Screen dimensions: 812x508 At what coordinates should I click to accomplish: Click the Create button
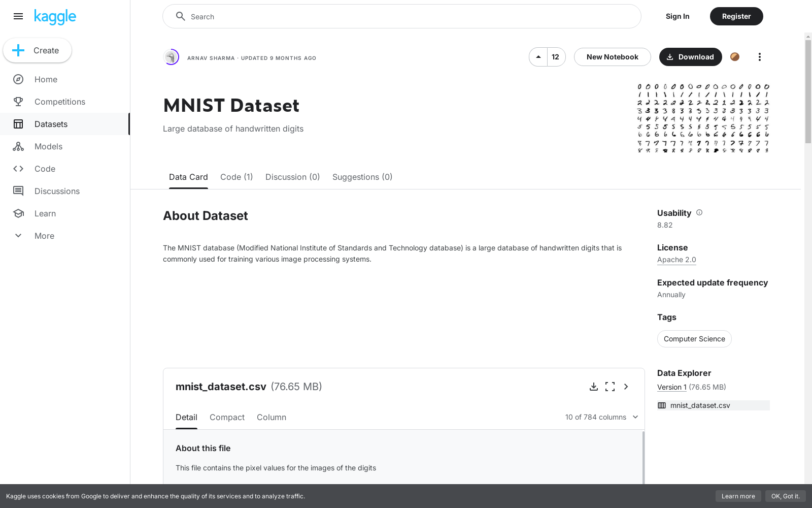(38, 50)
